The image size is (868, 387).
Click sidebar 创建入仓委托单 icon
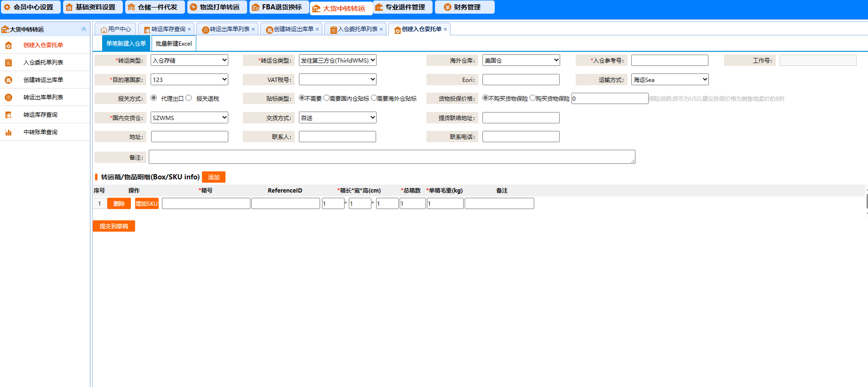[x=8, y=45]
